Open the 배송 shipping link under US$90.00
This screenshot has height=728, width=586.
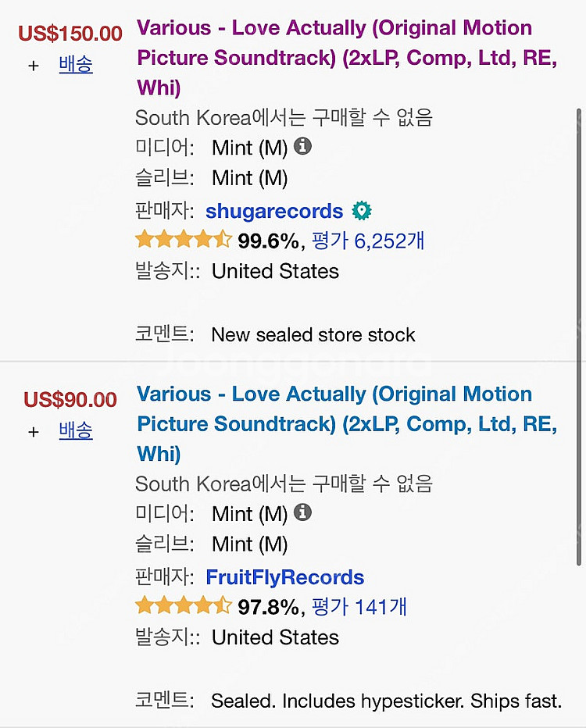click(75, 430)
